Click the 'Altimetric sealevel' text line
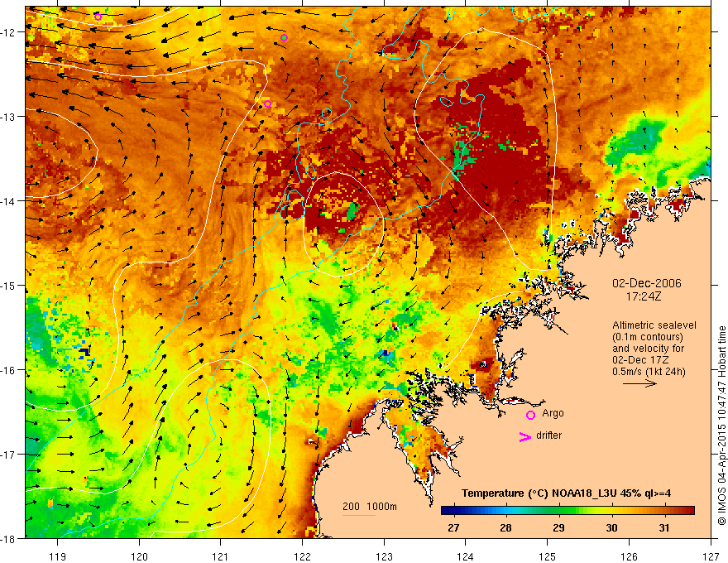Image resolution: width=728 pixels, height=563 pixels. [x=654, y=325]
